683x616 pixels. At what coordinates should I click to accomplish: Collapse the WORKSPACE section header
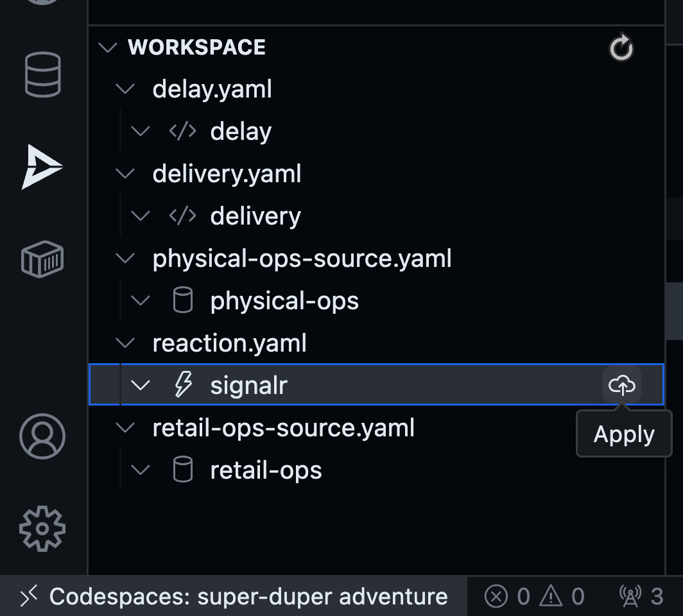pos(107,47)
